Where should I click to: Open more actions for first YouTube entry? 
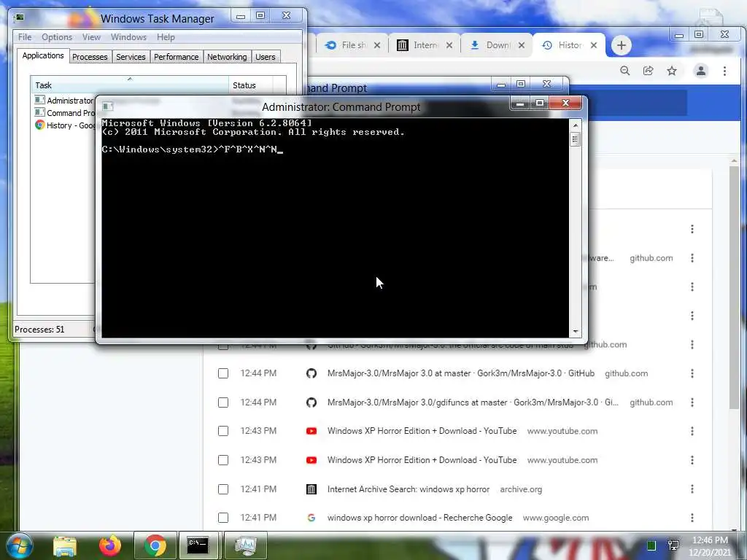click(692, 431)
